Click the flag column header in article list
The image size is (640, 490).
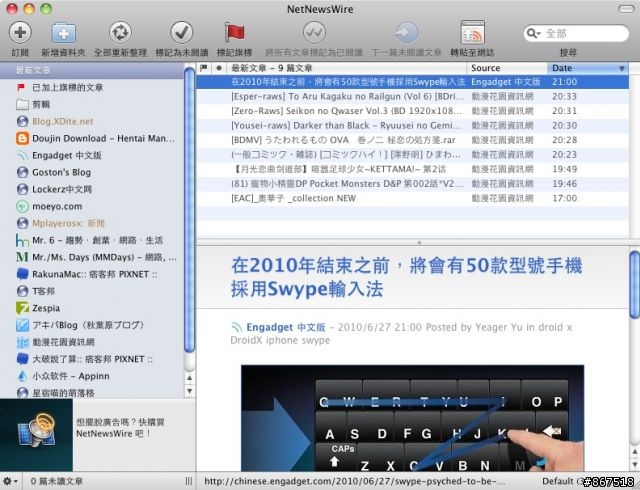click(x=203, y=68)
